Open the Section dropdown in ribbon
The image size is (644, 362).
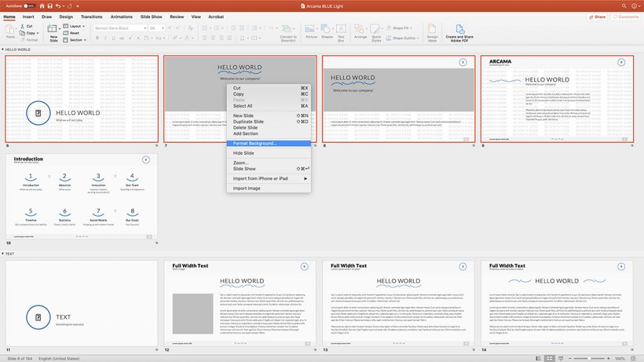[76, 40]
